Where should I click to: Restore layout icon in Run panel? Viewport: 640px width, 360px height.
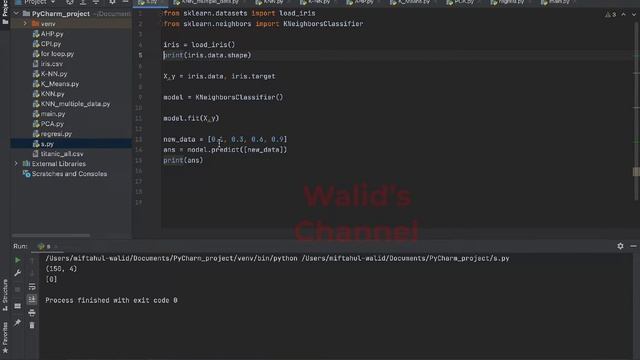tap(18, 306)
